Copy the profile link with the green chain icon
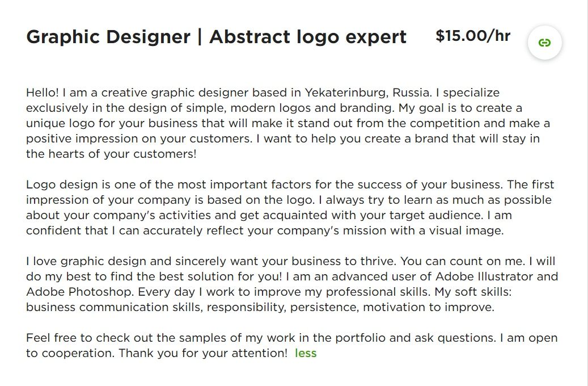The image size is (588, 386). (x=544, y=43)
